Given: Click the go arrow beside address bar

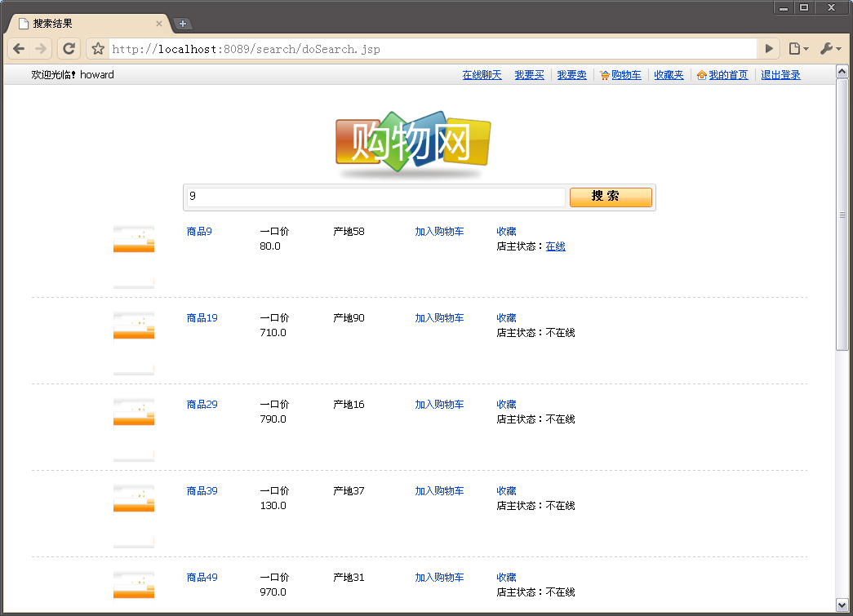Looking at the screenshot, I should (x=769, y=49).
